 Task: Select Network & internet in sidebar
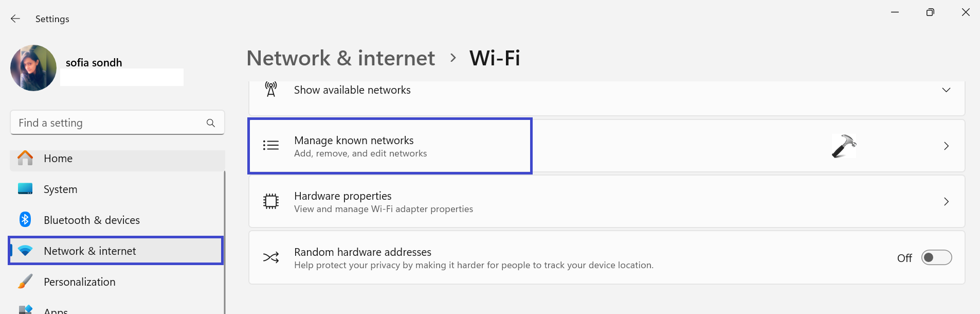(90, 251)
